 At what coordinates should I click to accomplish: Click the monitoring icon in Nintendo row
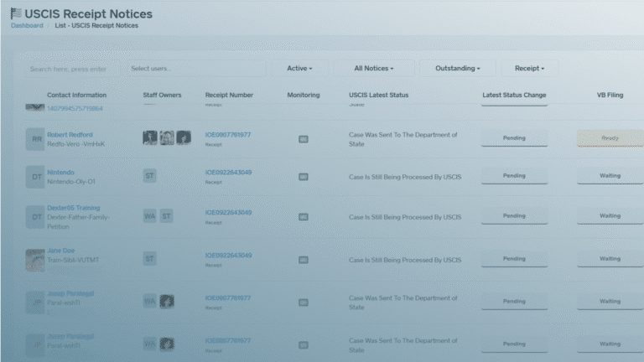coord(304,177)
